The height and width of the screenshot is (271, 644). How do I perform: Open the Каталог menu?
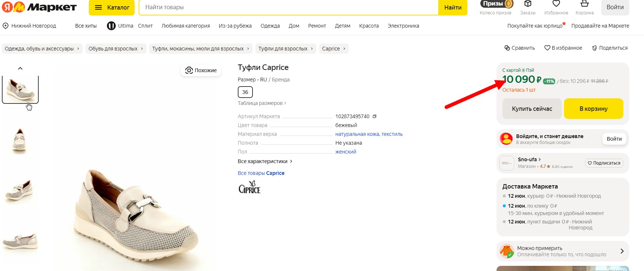pyautogui.click(x=112, y=7)
